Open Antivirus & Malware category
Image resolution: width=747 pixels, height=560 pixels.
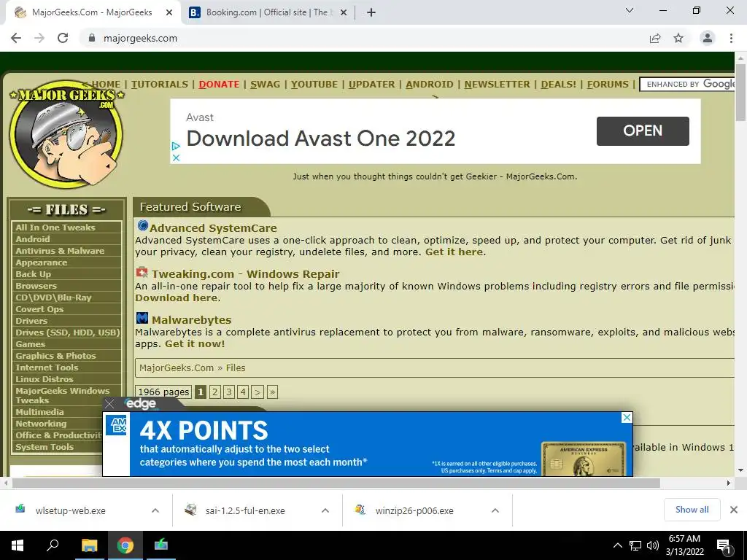tap(66, 251)
